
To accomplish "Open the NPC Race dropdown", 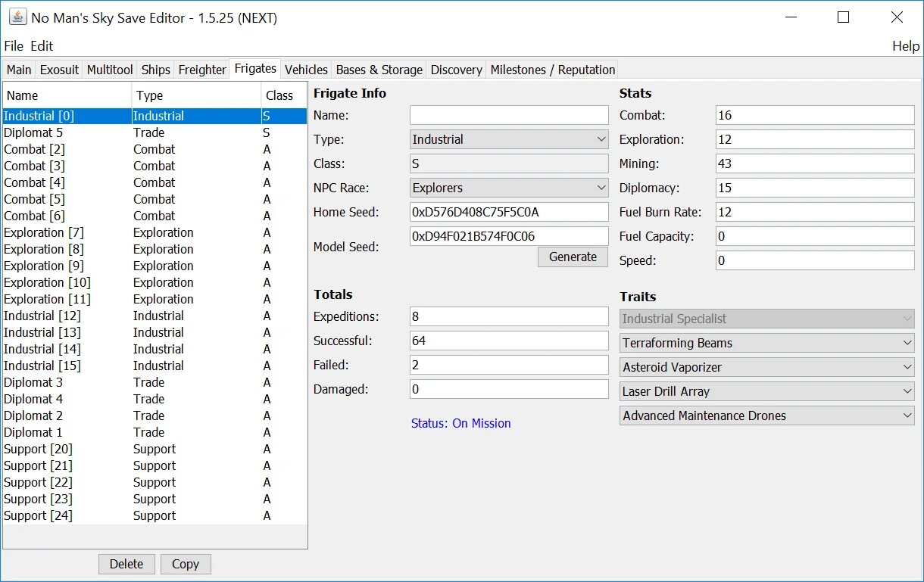I will [509, 188].
